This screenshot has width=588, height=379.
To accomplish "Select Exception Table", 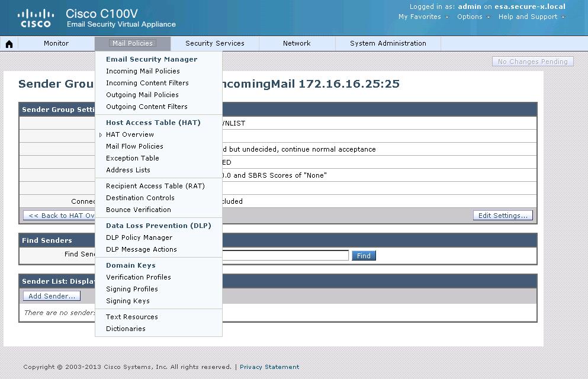I will (x=133, y=158).
